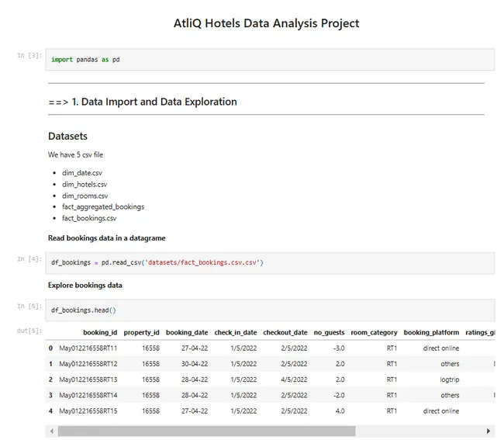The image size is (504, 440).
Task: Click the Data Import and Data Exploration heading
Action: [143, 102]
